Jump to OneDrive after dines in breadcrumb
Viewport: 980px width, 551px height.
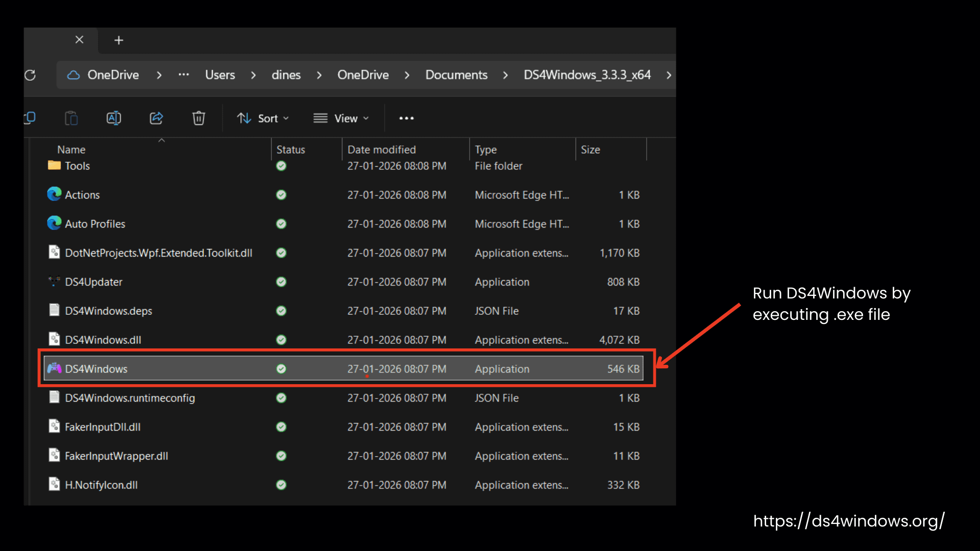point(363,75)
